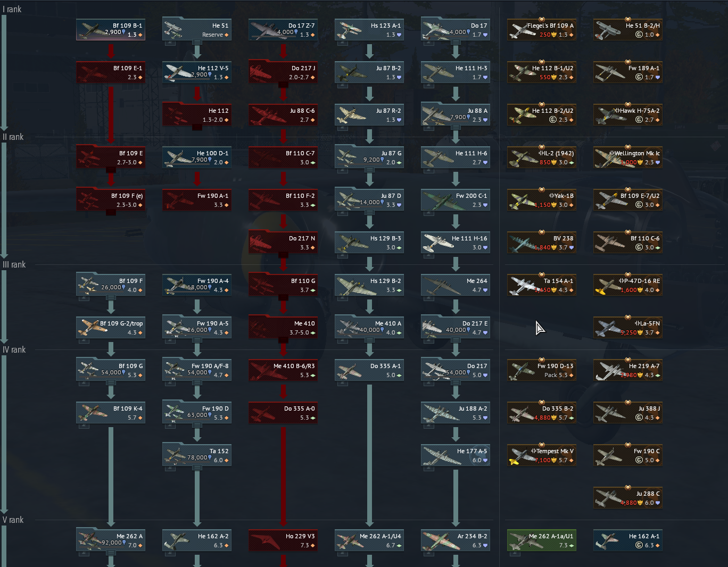This screenshot has height=567, width=728.
Task: Select the Ar 234 B-2 jet bomber
Action: (456, 540)
